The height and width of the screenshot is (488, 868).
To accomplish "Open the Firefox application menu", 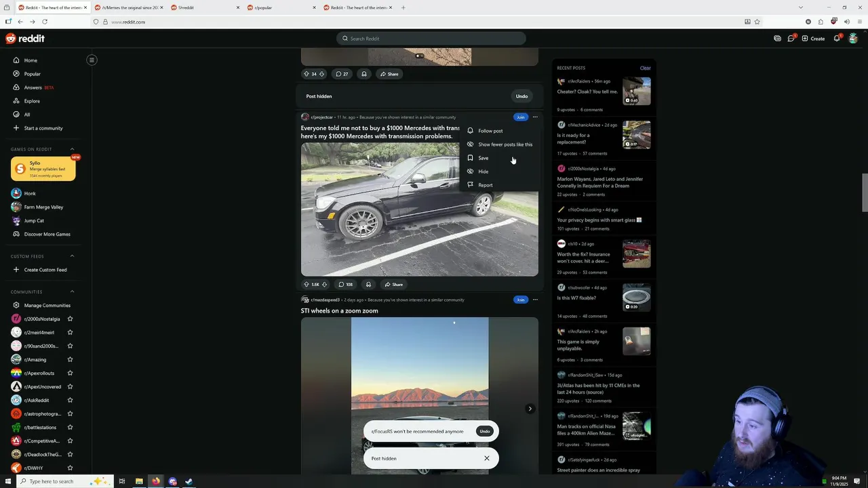I will coord(859,22).
